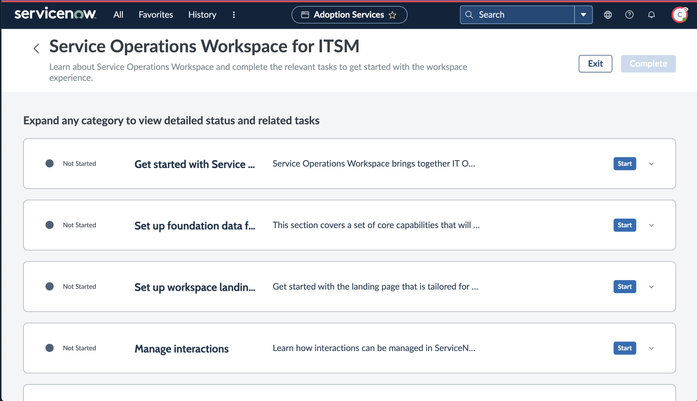Open the History menu
Viewport: 697px width, 401px height.
pos(202,15)
